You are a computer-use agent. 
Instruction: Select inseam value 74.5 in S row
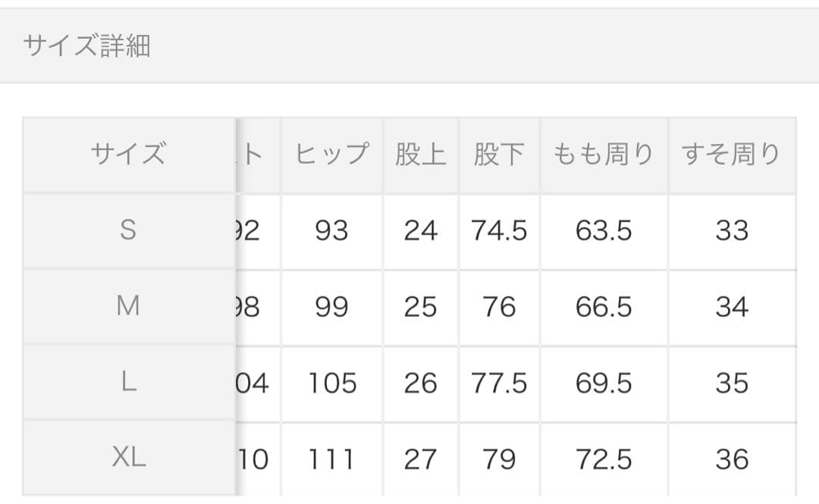499,230
